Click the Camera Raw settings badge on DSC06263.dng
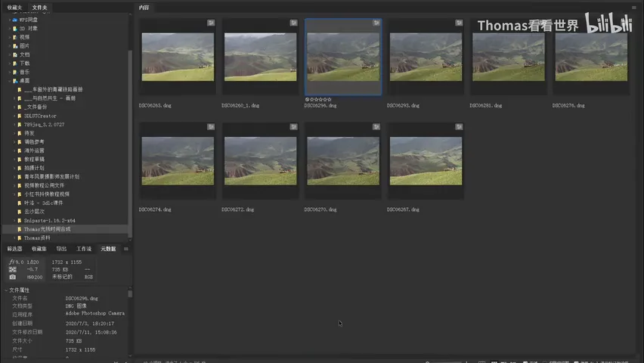 [x=211, y=23]
